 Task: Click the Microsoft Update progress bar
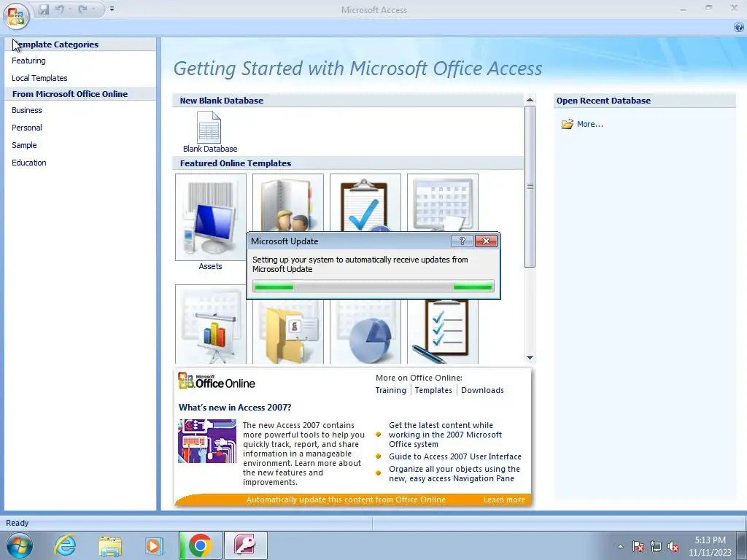pos(373,287)
